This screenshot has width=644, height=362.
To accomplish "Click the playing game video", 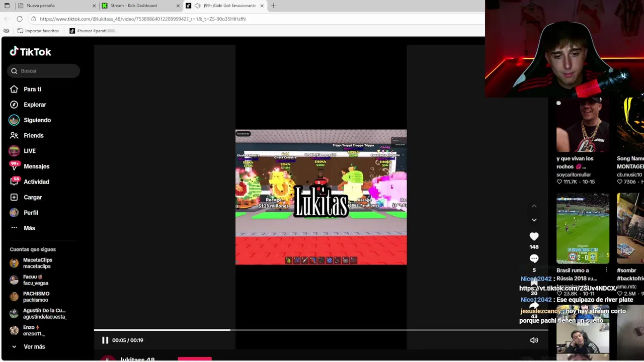I will coord(321,197).
